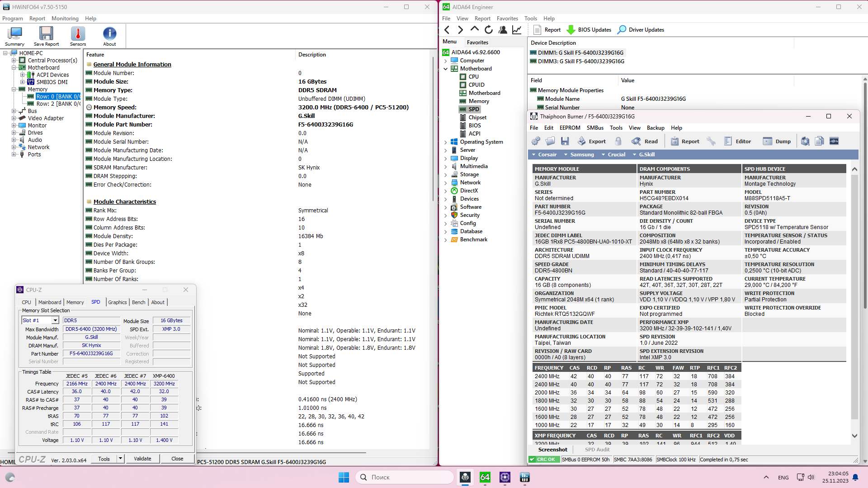Open the SMBus menu in Thaiphoon Burner
This screenshot has width=868, height=488.
point(595,128)
